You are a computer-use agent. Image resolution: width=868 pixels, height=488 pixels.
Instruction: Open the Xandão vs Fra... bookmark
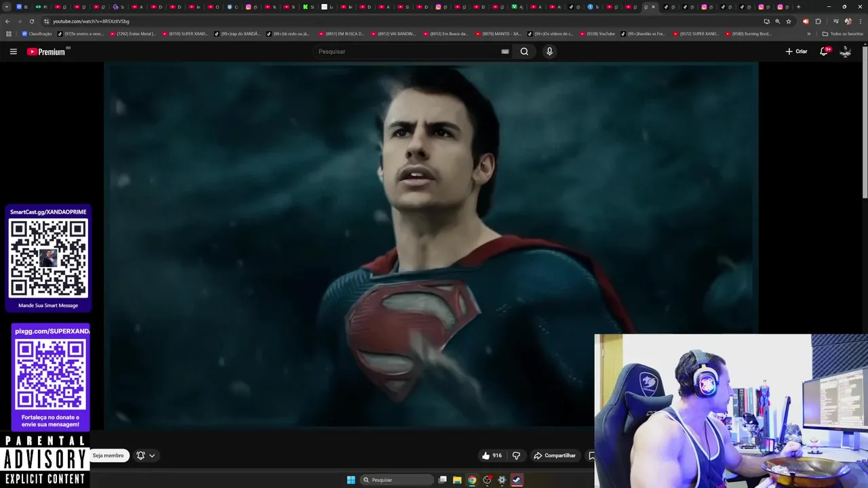(644, 33)
